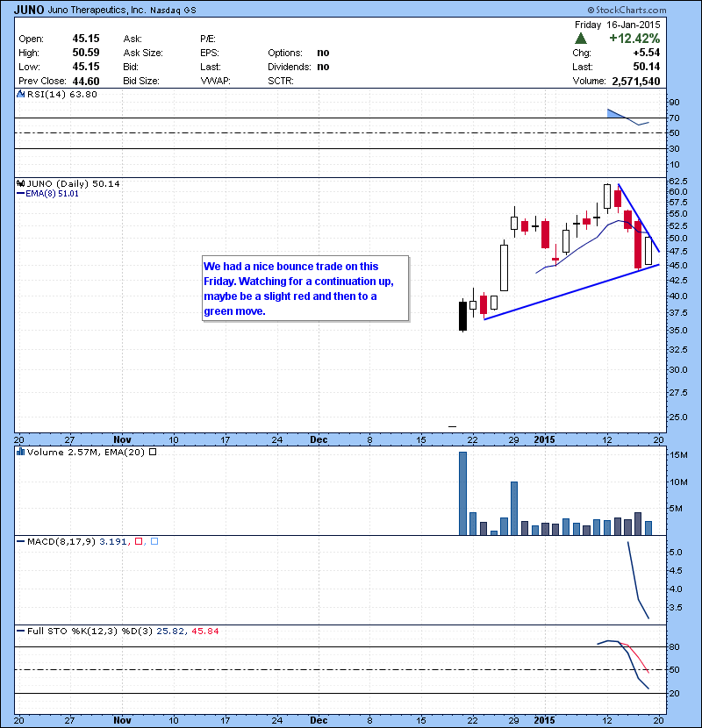Click the EMA(8) 51.01 legend label
Viewport: 702px width, 728px height.
(48, 194)
